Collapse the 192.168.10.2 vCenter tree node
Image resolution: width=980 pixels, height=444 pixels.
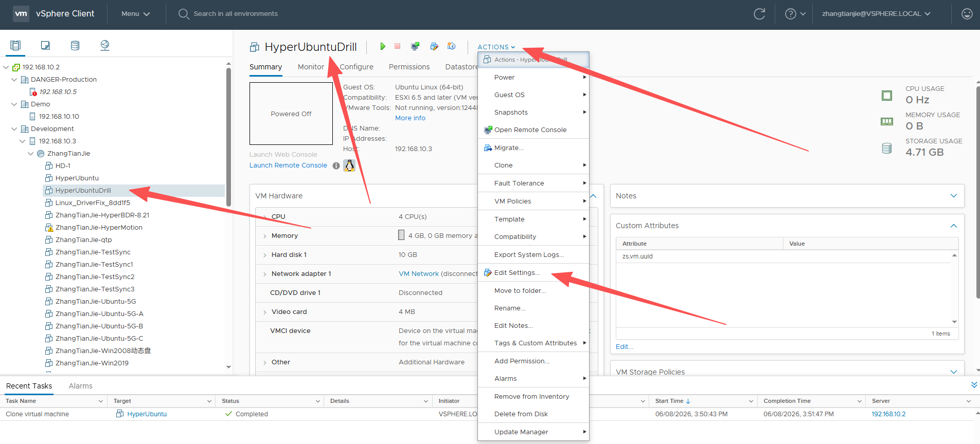pos(6,67)
